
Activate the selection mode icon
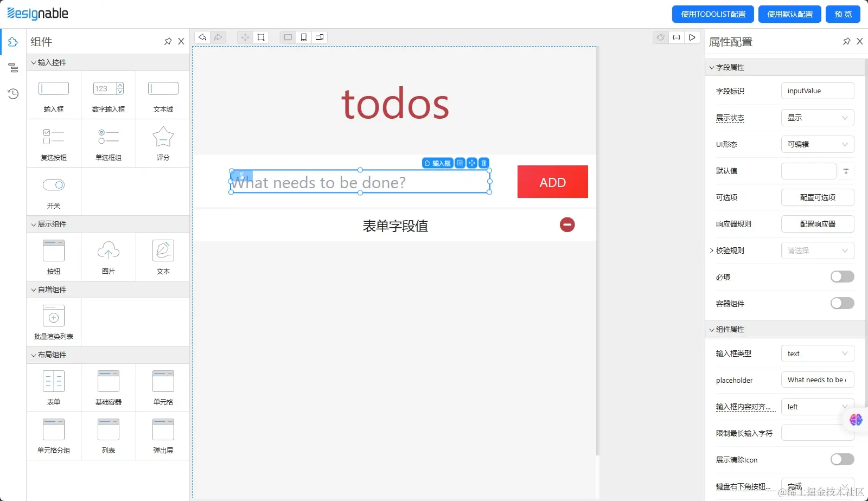click(x=261, y=37)
